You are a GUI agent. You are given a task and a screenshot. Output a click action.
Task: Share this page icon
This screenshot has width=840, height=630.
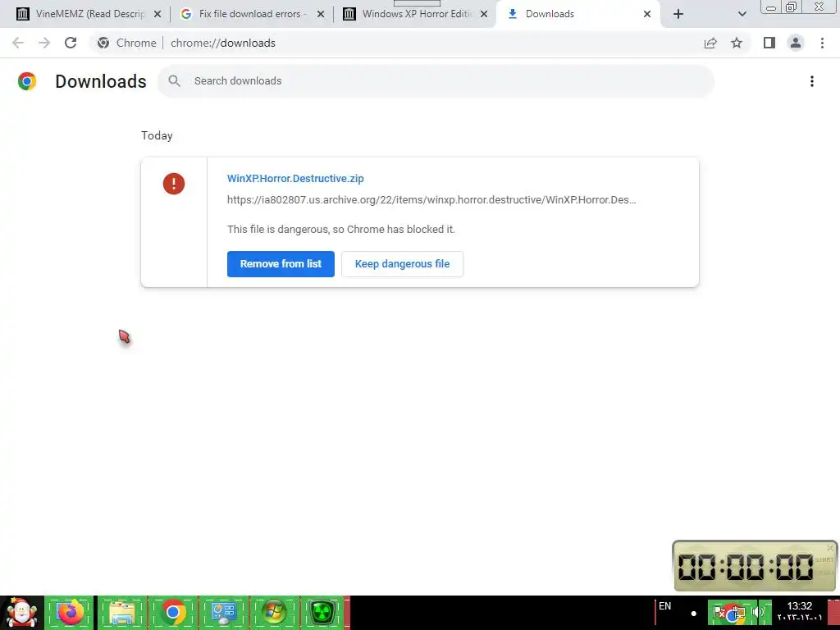710,43
